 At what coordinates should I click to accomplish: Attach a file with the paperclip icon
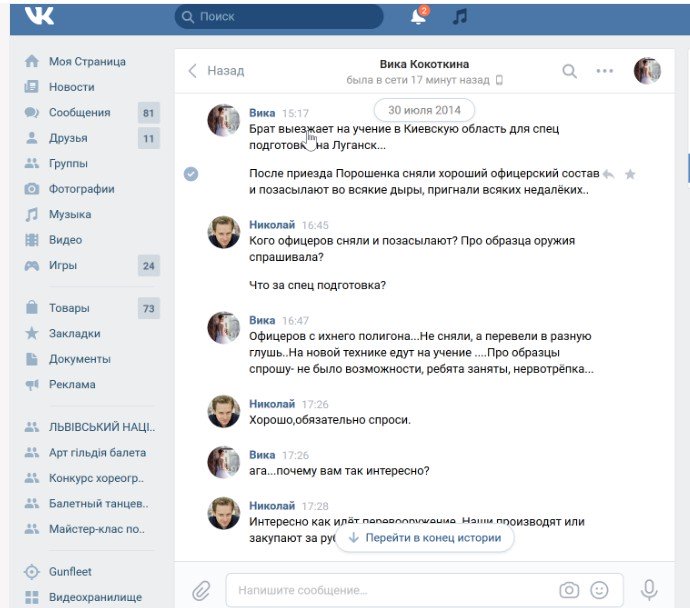click(201, 589)
